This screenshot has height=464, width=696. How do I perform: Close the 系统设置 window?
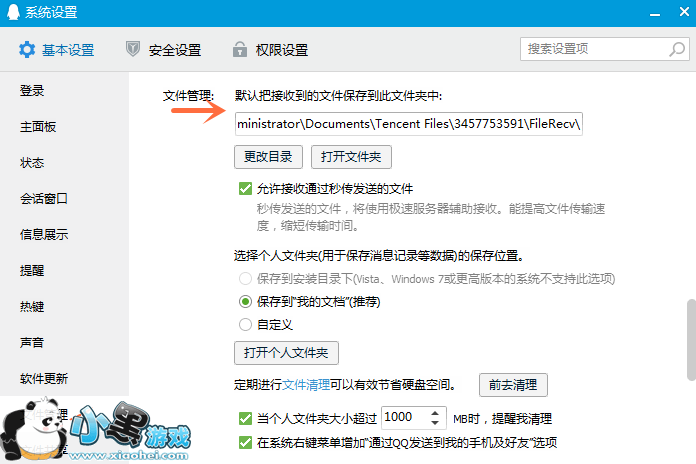[x=684, y=12]
